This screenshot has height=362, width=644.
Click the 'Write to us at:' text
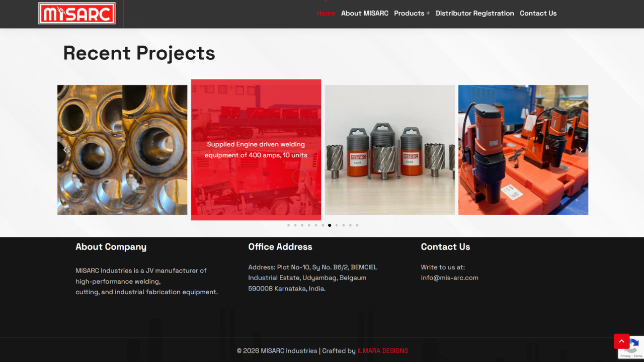pos(443,267)
